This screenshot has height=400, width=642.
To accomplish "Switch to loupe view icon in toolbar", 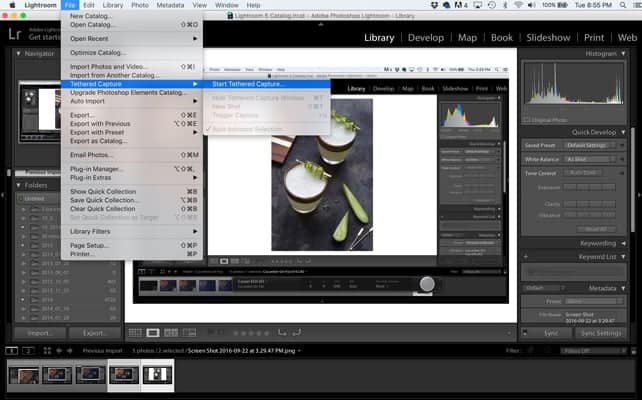I will click(x=153, y=332).
